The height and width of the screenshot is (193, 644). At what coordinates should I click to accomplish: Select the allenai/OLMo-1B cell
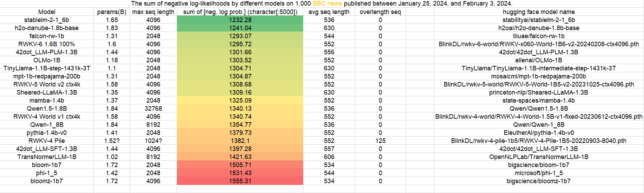coord(539,60)
